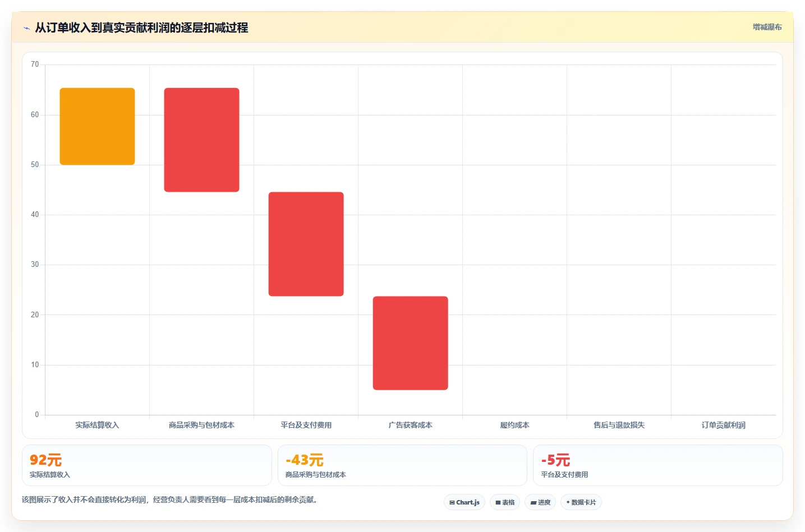
Task: Click the 平台及支付费用 x-axis label
Action: pyautogui.click(x=306, y=425)
